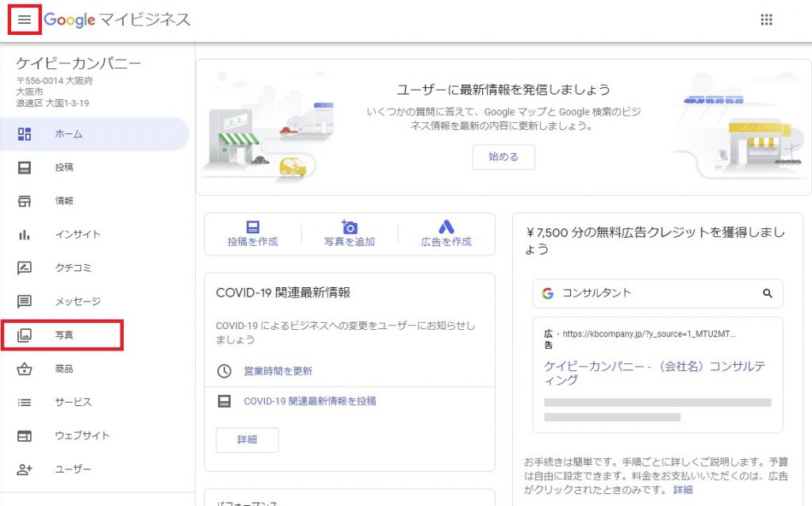Click the ホーム dashboard icon in sidebar
Screen dimensions: 812x506
pyautogui.click(x=25, y=134)
